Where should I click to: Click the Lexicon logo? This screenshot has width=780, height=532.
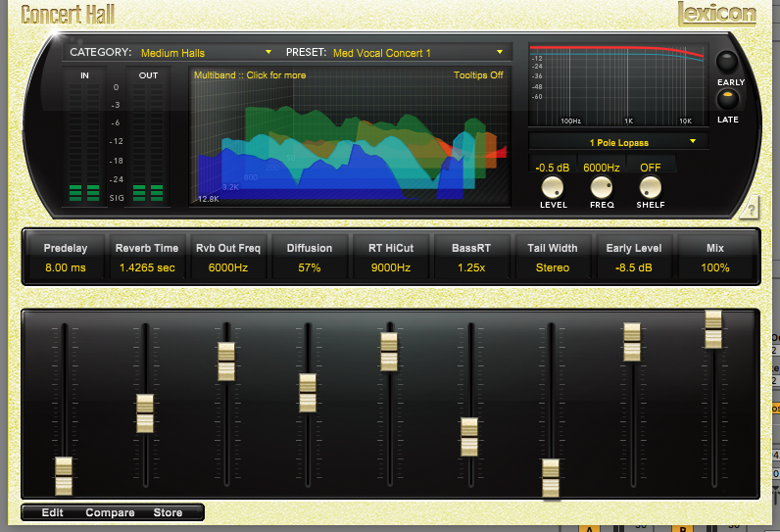click(x=717, y=14)
